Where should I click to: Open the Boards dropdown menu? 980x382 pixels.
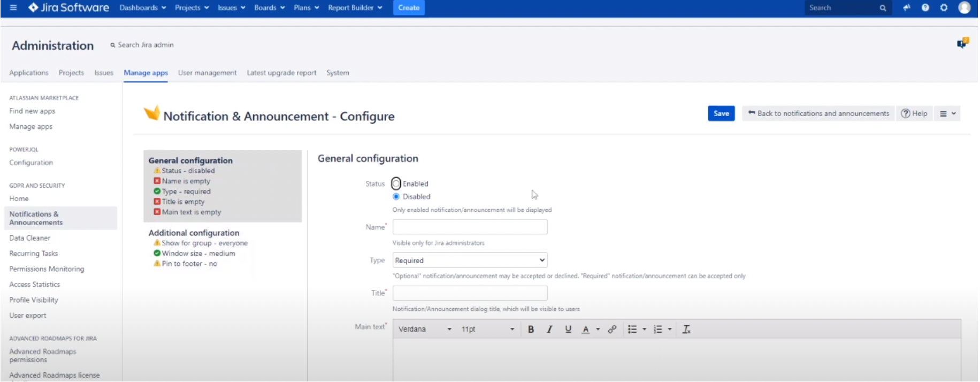tap(270, 7)
